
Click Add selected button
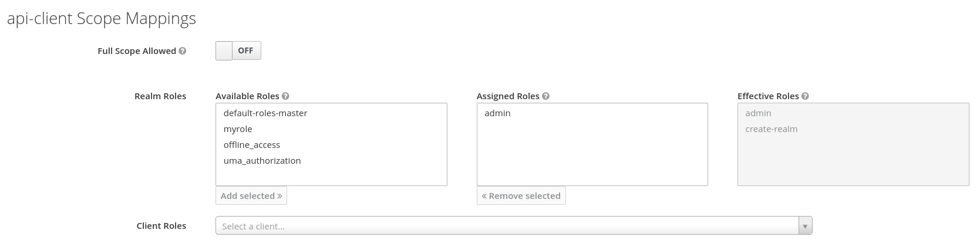(251, 196)
